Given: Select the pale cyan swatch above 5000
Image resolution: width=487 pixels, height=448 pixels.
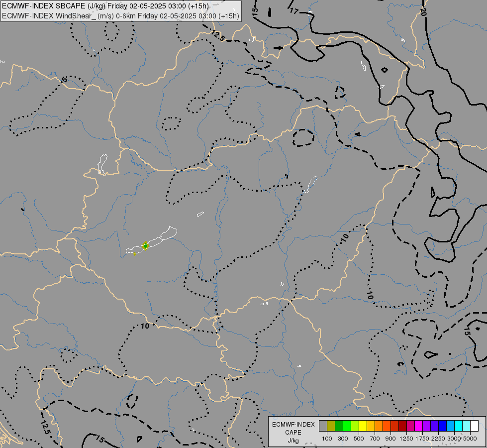Looking at the screenshot, I should click(x=467, y=426).
